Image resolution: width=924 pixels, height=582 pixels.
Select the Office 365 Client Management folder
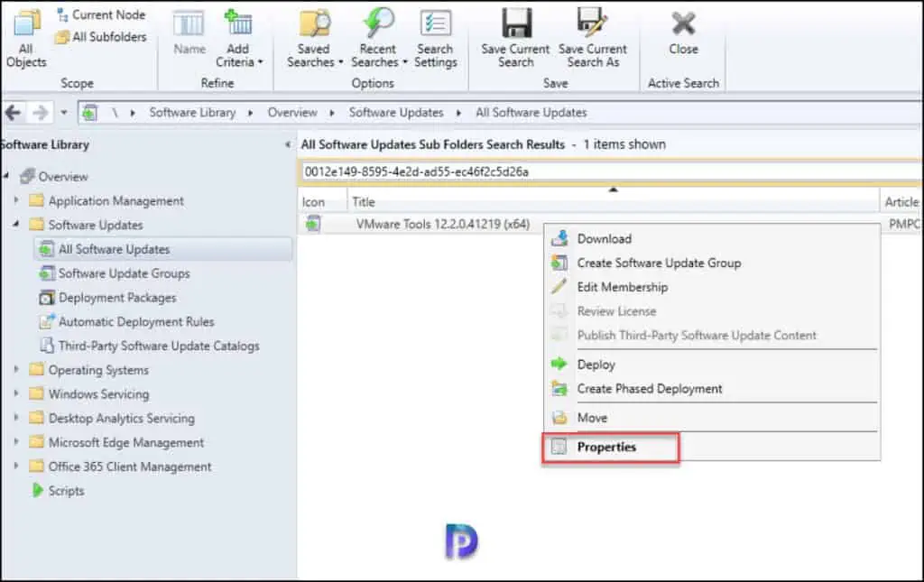point(120,467)
